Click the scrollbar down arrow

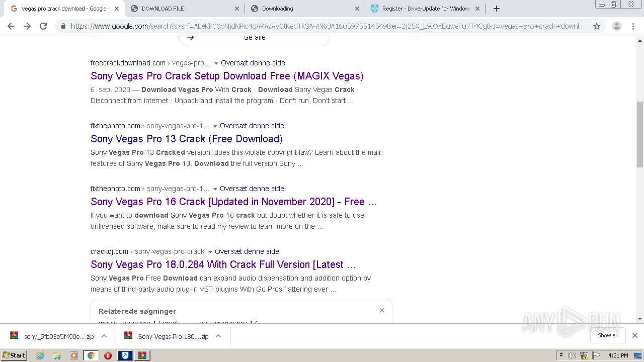point(640,319)
